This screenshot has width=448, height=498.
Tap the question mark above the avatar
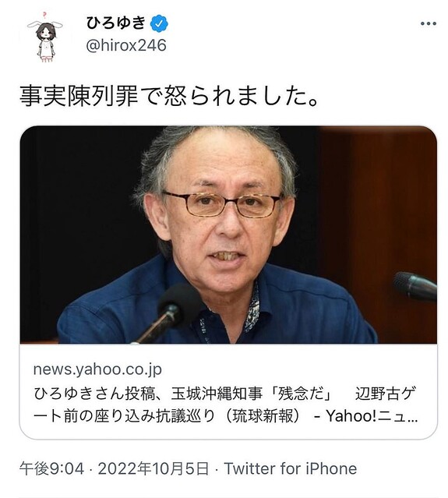(x=44, y=15)
